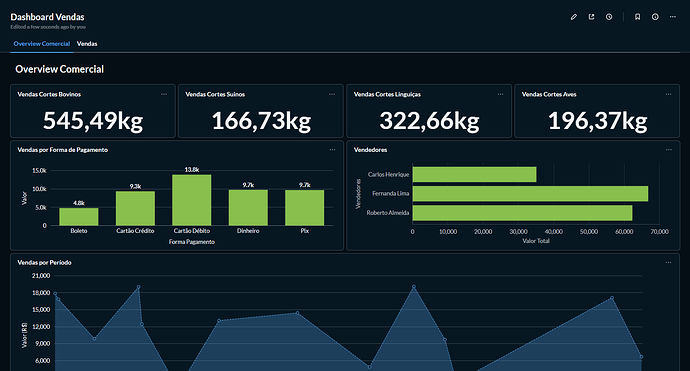This screenshot has width=690, height=371.
Task: Click the Cartão Débito bar
Action: [191, 200]
